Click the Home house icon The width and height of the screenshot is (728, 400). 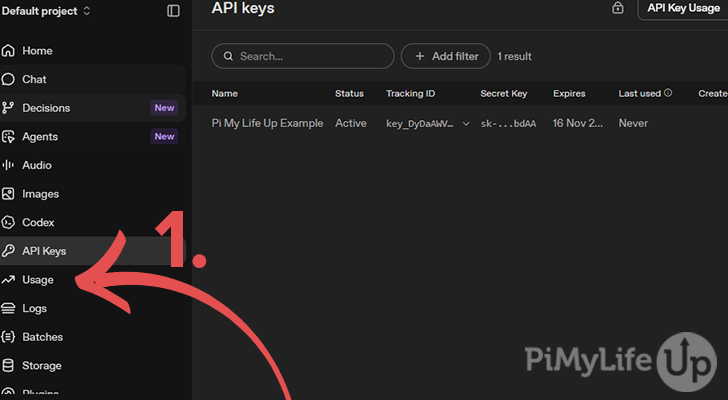[8, 51]
